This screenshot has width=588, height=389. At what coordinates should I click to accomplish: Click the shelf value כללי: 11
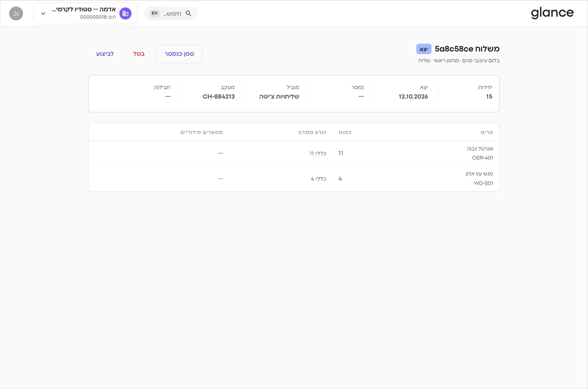tap(318, 153)
